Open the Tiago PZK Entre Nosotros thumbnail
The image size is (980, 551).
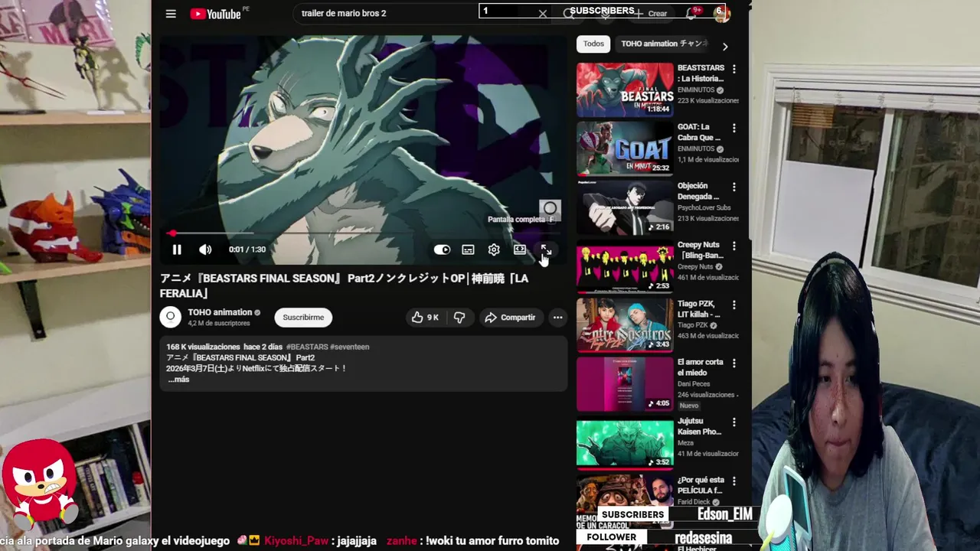pyautogui.click(x=625, y=325)
